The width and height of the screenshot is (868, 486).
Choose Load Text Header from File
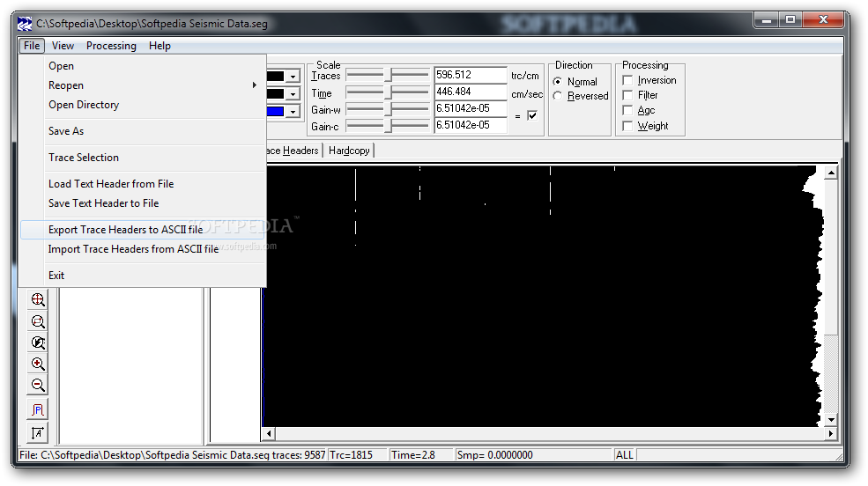tap(142, 183)
